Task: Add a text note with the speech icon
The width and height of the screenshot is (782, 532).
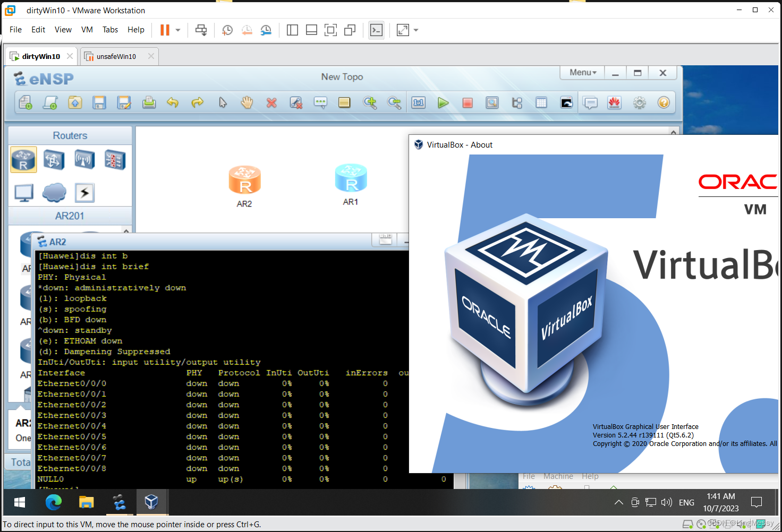Action: tap(320, 102)
